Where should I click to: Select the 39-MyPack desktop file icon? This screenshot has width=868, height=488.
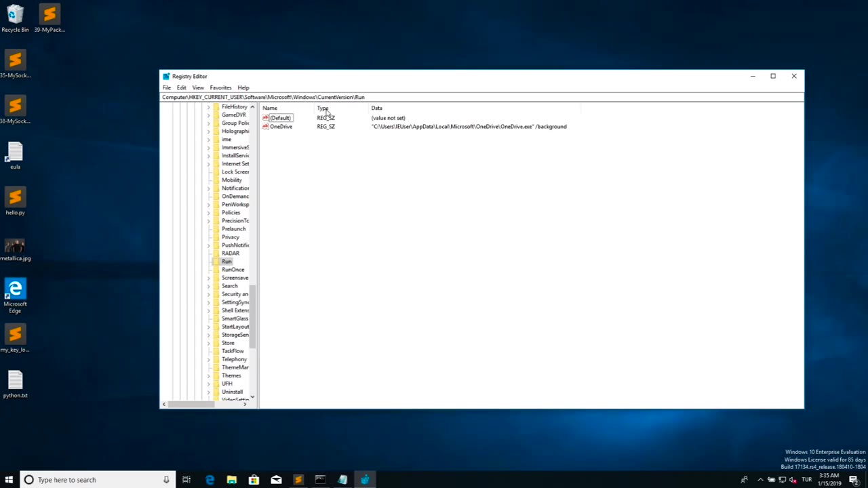pyautogui.click(x=50, y=18)
